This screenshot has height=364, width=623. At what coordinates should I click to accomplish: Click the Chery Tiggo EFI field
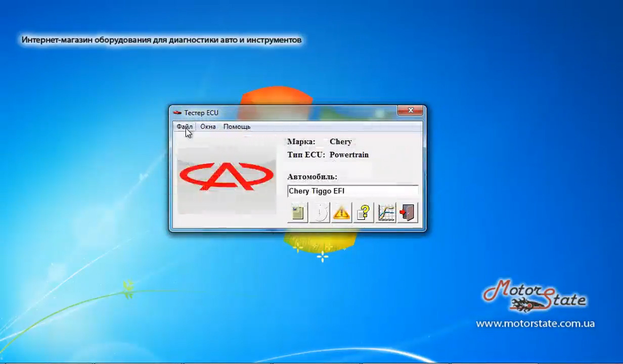pyautogui.click(x=353, y=191)
